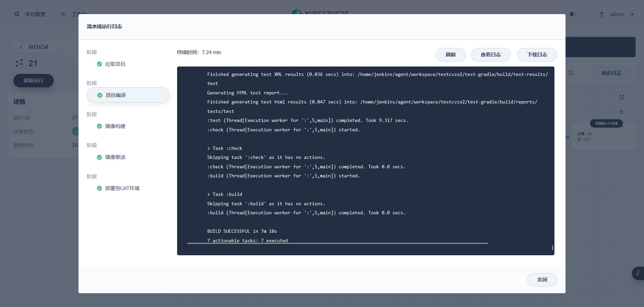Select the 项目编译 stage

[x=127, y=95]
